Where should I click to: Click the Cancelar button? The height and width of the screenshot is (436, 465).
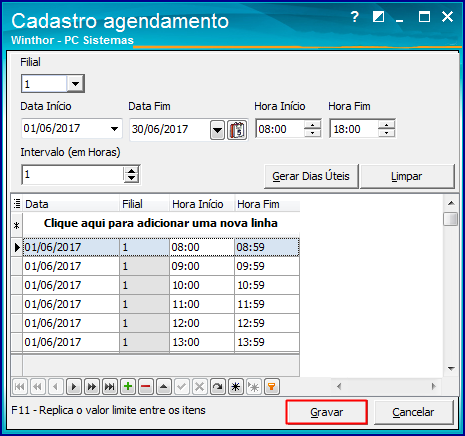[413, 412]
